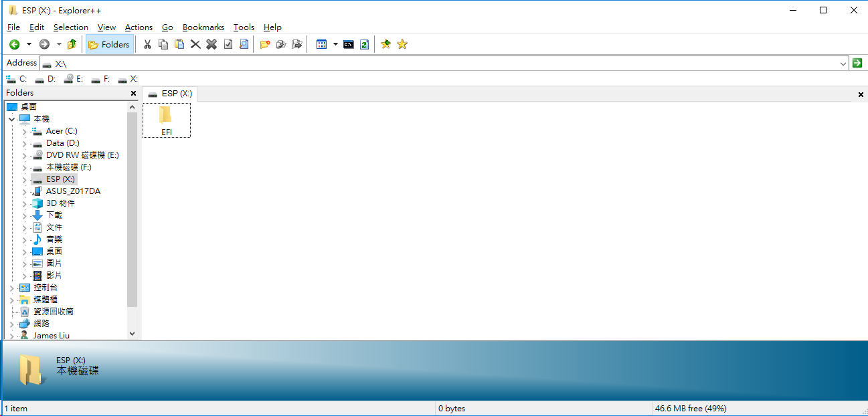
Task: Permanently delete using the double-X icon
Action: click(211, 44)
